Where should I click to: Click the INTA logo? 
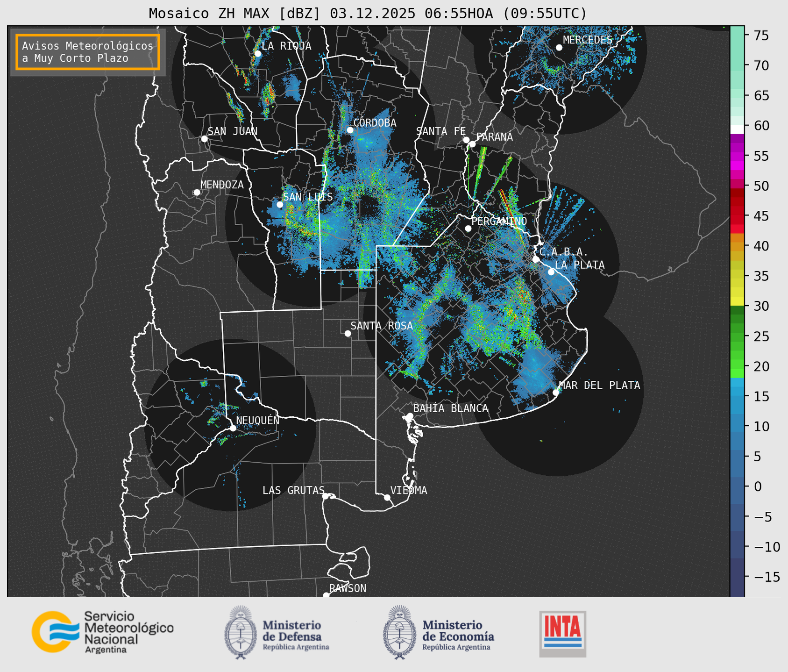(x=563, y=634)
